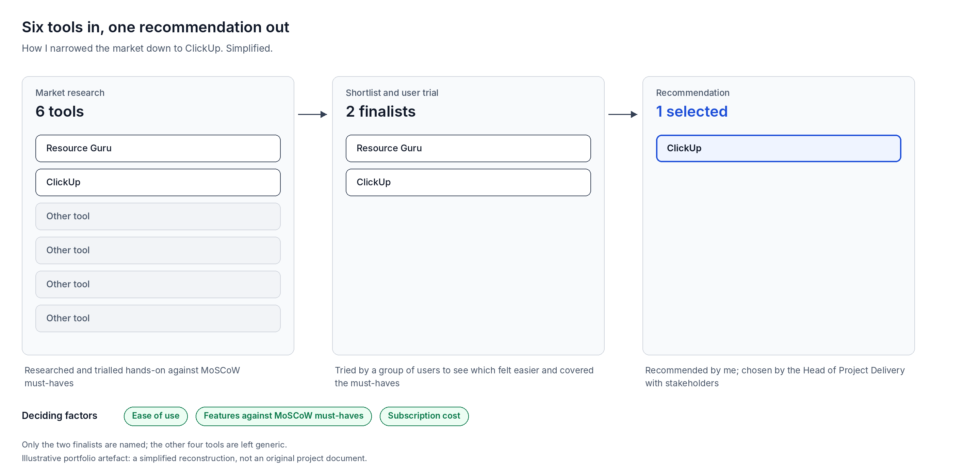Select the "Subscription cost" pill
980x472 pixels.
point(424,416)
